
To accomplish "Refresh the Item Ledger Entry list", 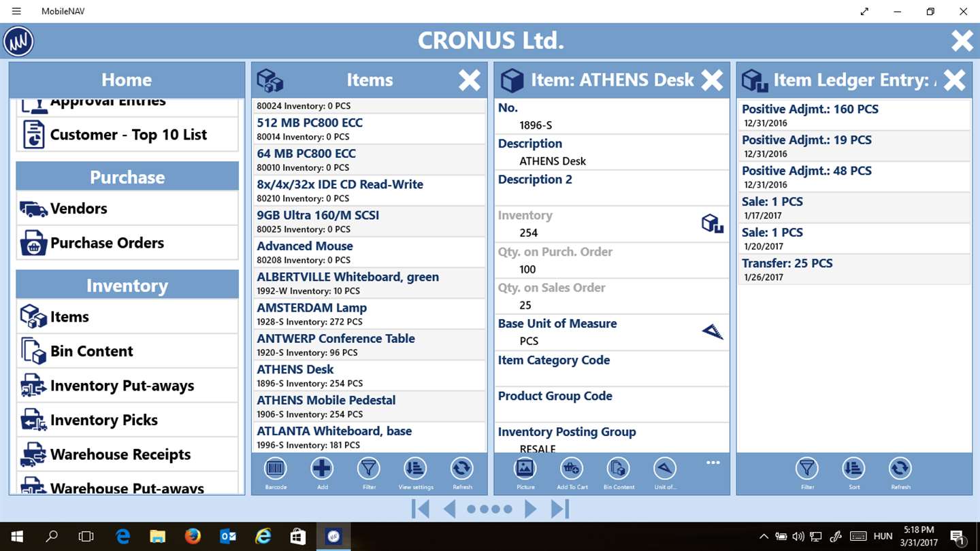I will point(900,469).
